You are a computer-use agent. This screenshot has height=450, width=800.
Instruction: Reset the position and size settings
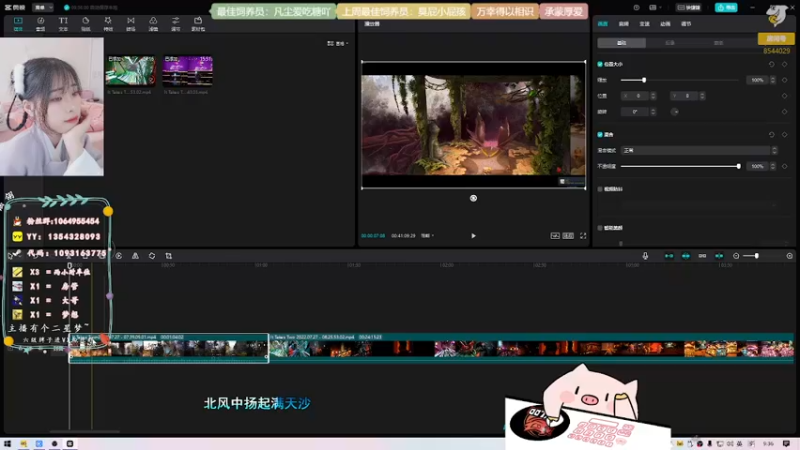pos(771,64)
